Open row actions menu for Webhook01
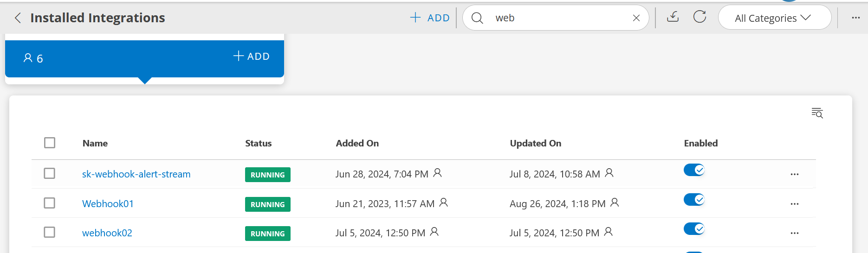 (x=795, y=204)
